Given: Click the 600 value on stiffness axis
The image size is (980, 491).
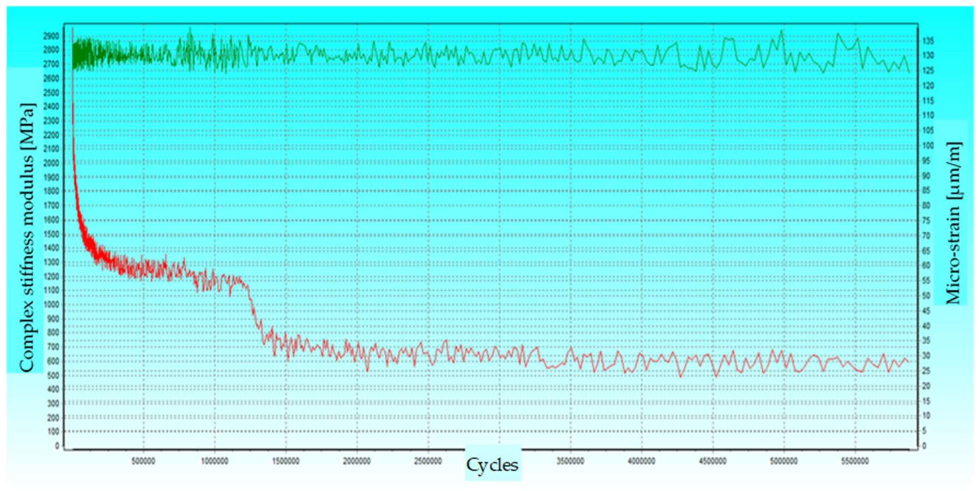Looking at the screenshot, I should tap(54, 361).
